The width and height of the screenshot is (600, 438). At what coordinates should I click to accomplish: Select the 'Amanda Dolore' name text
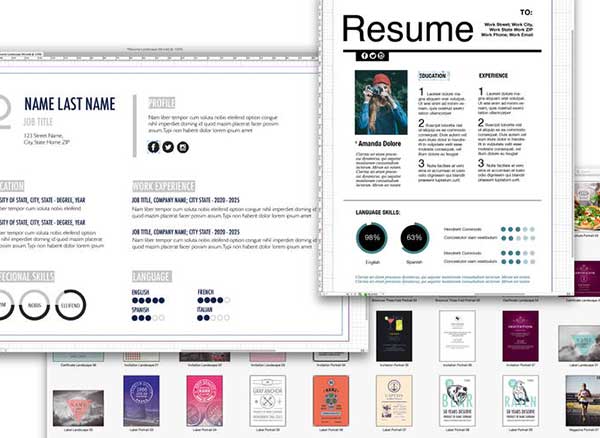380,143
